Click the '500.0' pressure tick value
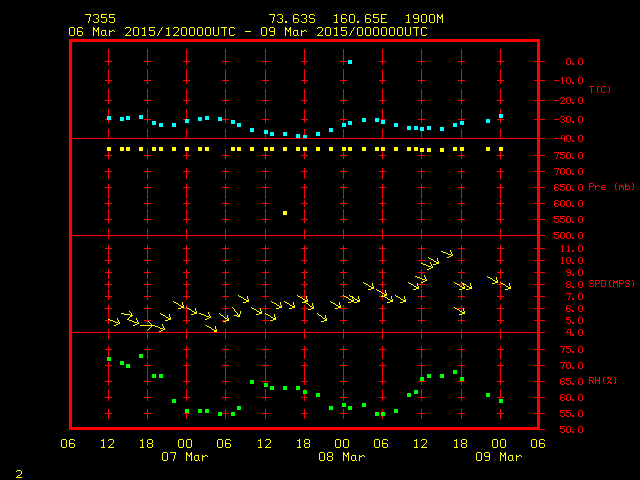Viewport: 640px width, 480px height. tap(569, 236)
